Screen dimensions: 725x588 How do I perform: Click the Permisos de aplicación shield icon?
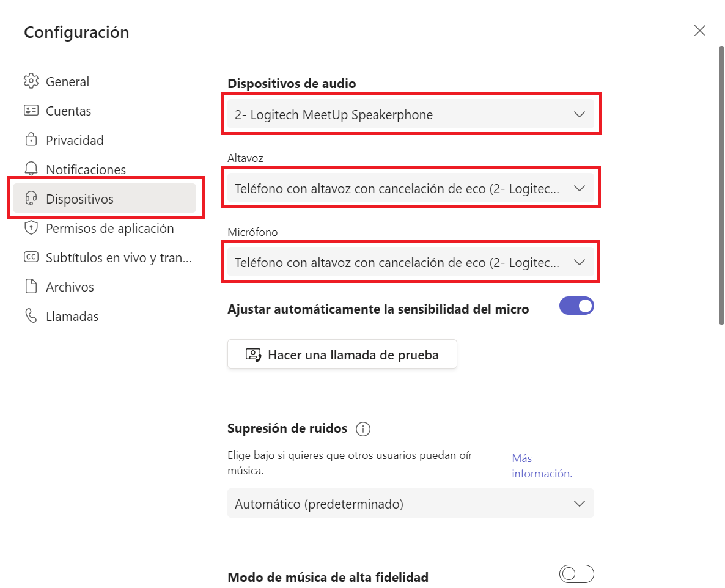[31, 228]
